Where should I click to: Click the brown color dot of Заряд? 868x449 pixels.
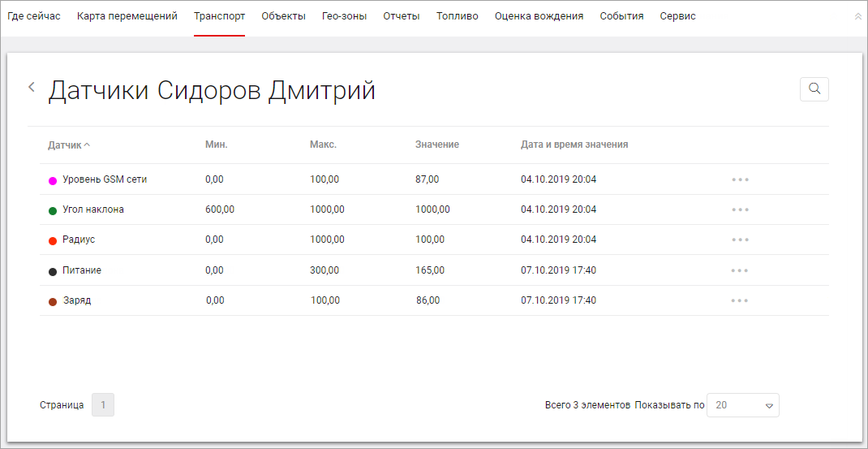click(x=54, y=301)
